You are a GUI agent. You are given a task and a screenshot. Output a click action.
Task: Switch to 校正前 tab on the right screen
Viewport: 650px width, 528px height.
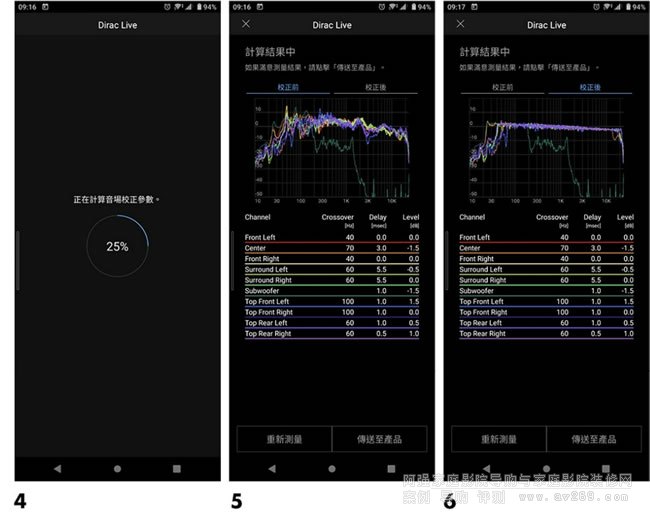coord(502,88)
